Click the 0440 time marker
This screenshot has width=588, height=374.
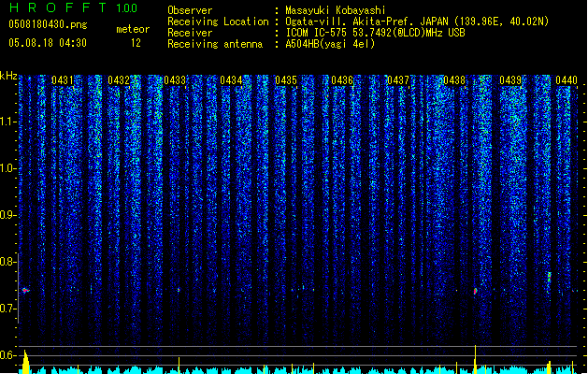[x=566, y=80]
